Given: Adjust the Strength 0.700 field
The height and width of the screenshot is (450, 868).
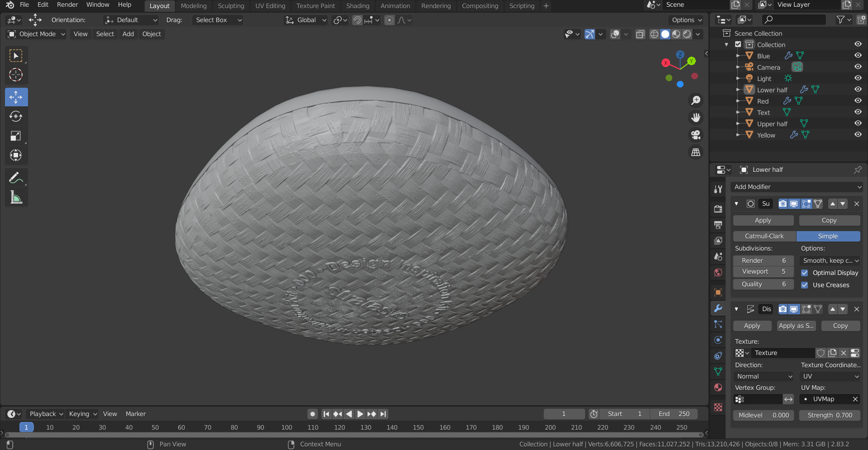Looking at the screenshot, I should pyautogui.click(x=830, y=415).
